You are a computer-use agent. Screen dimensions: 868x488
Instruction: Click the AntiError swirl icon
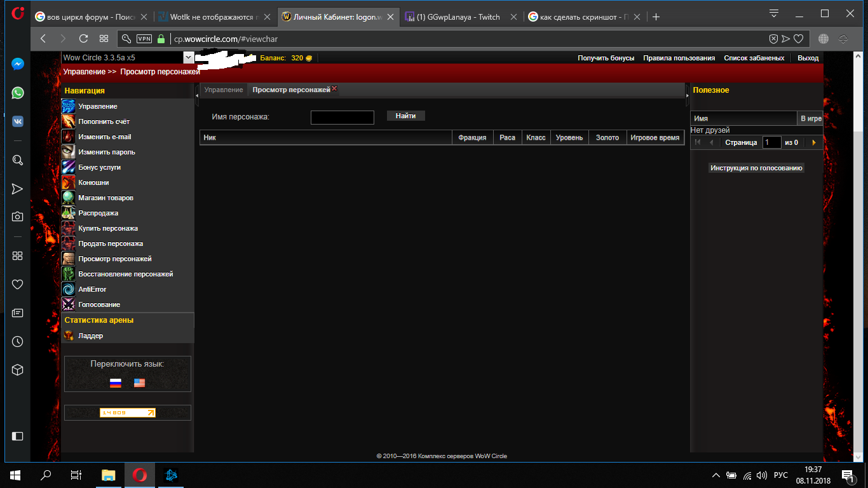[x=69, y=289]
